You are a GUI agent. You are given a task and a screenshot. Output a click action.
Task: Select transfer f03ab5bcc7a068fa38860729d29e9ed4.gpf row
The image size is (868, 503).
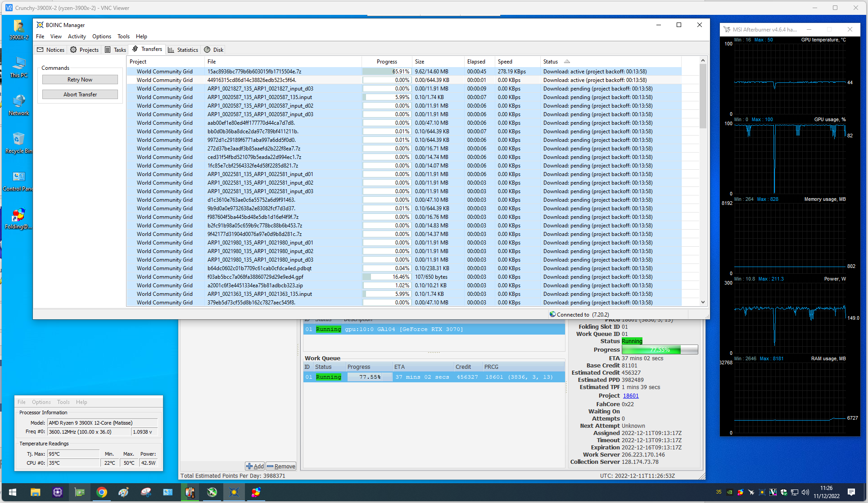coord(404,277)
